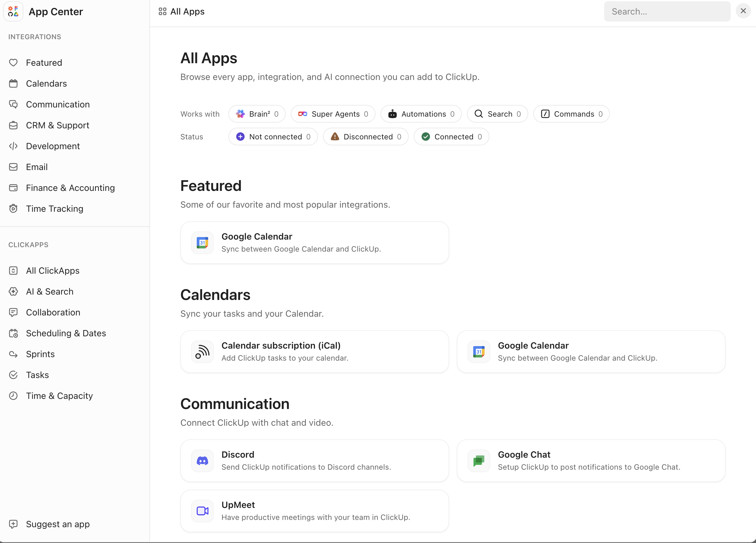Open AI & Search ClickApps

pos(50,291)
